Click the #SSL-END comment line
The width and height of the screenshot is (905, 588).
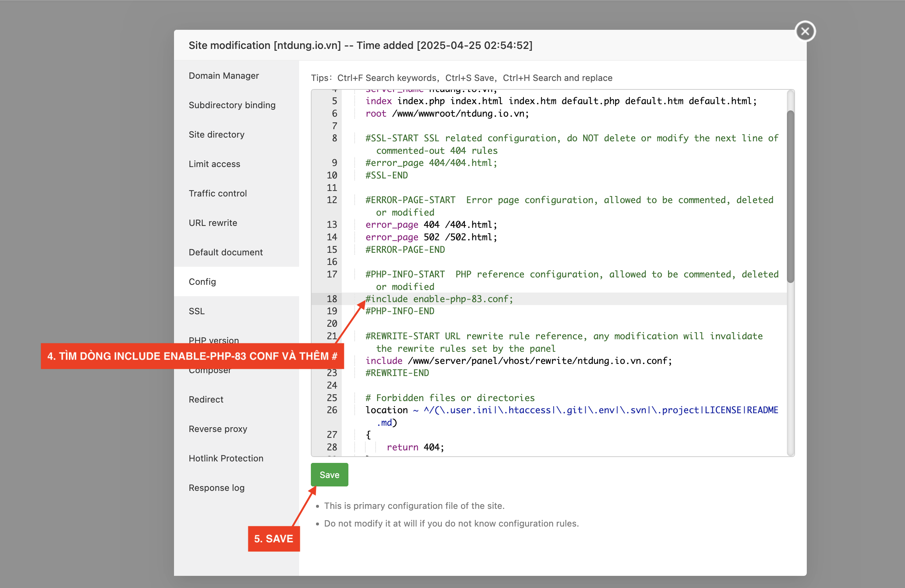click(x=386, y=176)
